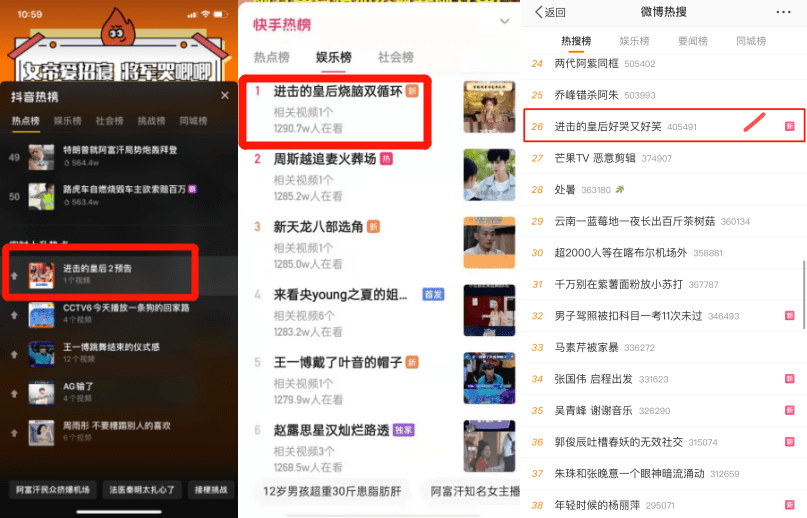Open 要闻榜 tab in 微博热搜
This screenshot has height=518, width=807.
693,41
